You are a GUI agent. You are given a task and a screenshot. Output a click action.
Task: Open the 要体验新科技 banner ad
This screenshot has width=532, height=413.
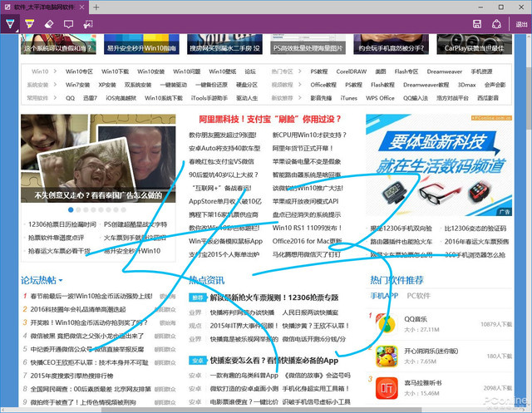pyautogui.click(x=439, y=165)
